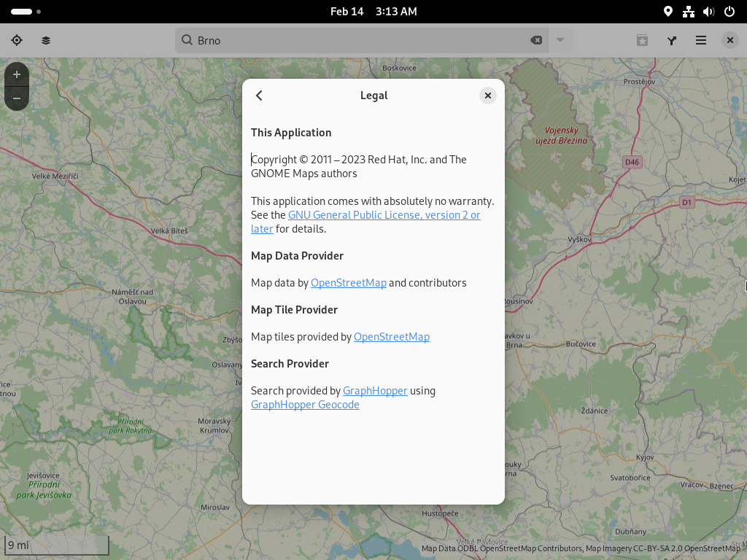Click the Vyškov label on the map
Viewport: 747px width, 560px height.
[x=579, y=239]
